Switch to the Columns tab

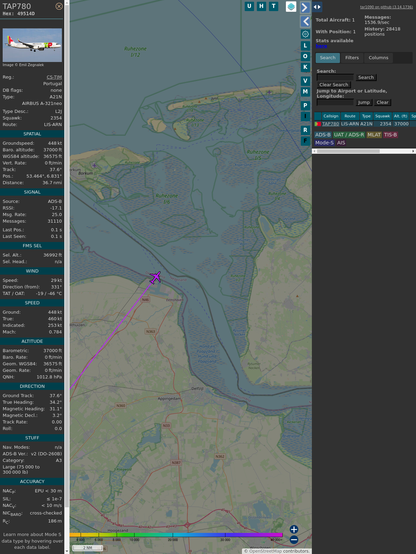[378, 58]
